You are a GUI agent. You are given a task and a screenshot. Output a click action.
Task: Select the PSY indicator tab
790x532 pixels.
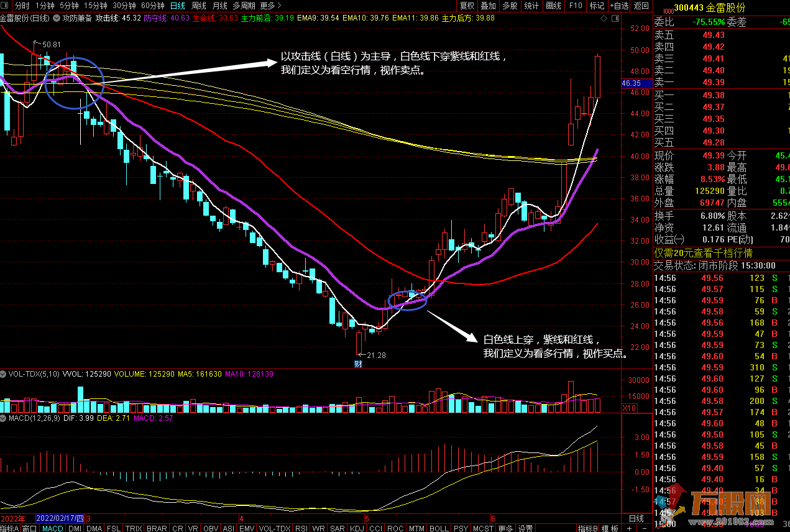461,528
